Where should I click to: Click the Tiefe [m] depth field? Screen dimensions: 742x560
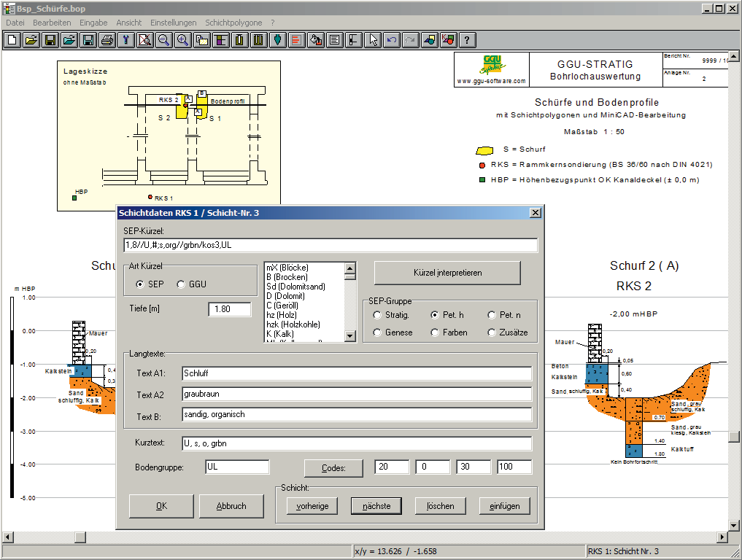[x=230, y=309]
